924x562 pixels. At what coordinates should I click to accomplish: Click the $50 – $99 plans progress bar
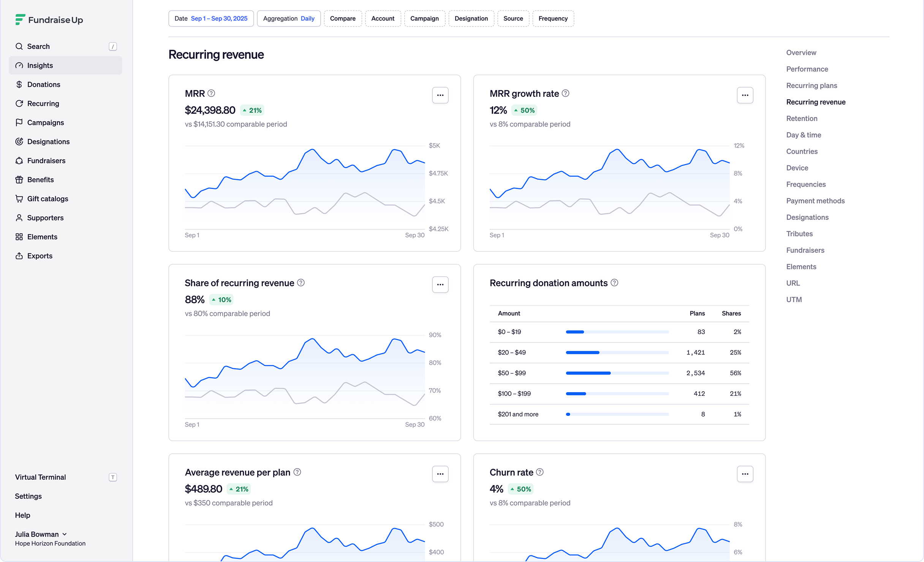[617, 373]
